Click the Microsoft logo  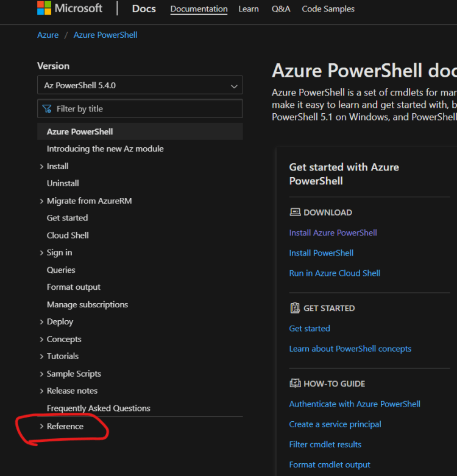coord(69,8)
